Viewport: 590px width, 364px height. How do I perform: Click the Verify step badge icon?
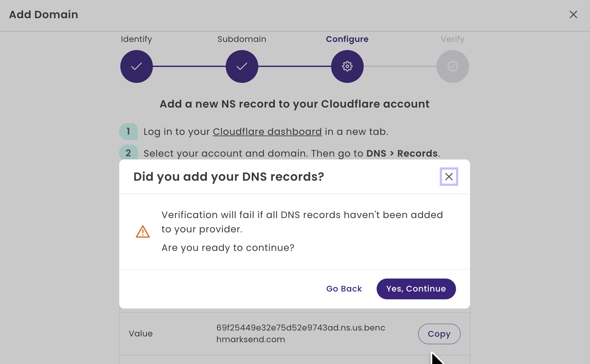click(453, 66)
